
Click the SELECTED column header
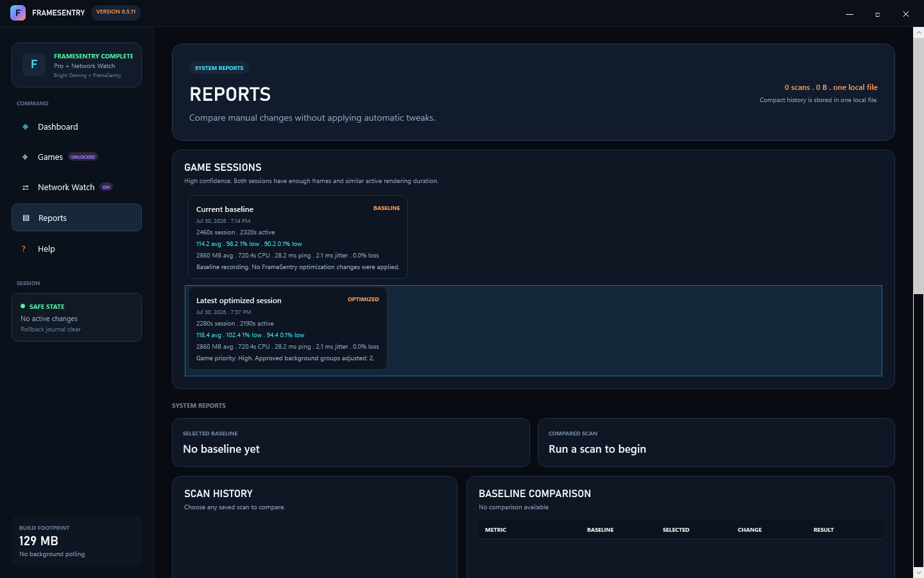click(x=676, y=530)
